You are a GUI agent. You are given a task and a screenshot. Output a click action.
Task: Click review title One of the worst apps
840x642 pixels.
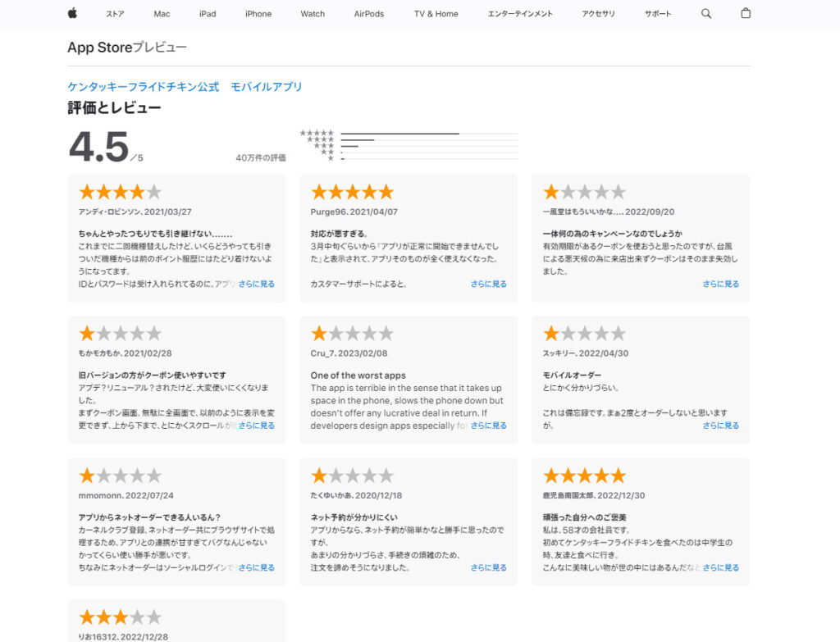click(358, 376)
